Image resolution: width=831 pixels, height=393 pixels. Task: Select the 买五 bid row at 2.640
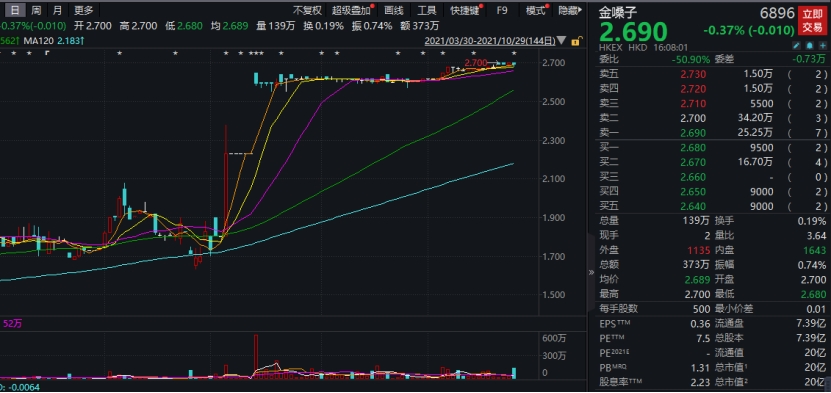pos(712,207)
